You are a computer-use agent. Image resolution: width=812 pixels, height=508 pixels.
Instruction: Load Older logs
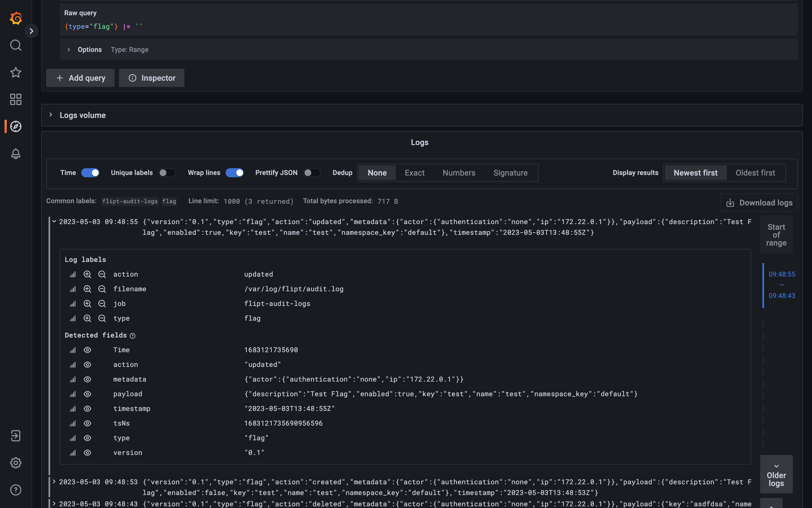pyautogui.click(x=776, y=474)
